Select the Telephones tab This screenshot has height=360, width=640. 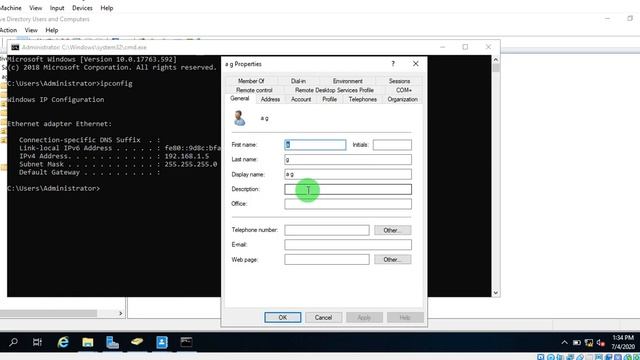click(x=362, y=99)
